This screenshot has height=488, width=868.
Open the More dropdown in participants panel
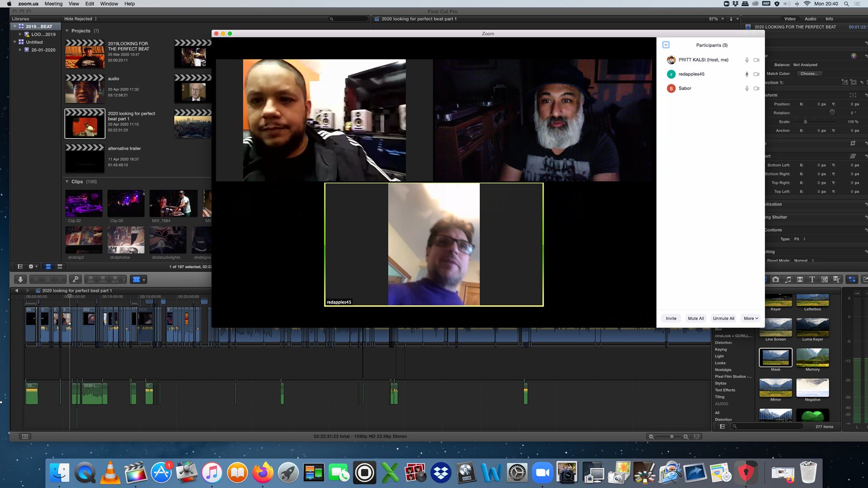coord(751,319)
